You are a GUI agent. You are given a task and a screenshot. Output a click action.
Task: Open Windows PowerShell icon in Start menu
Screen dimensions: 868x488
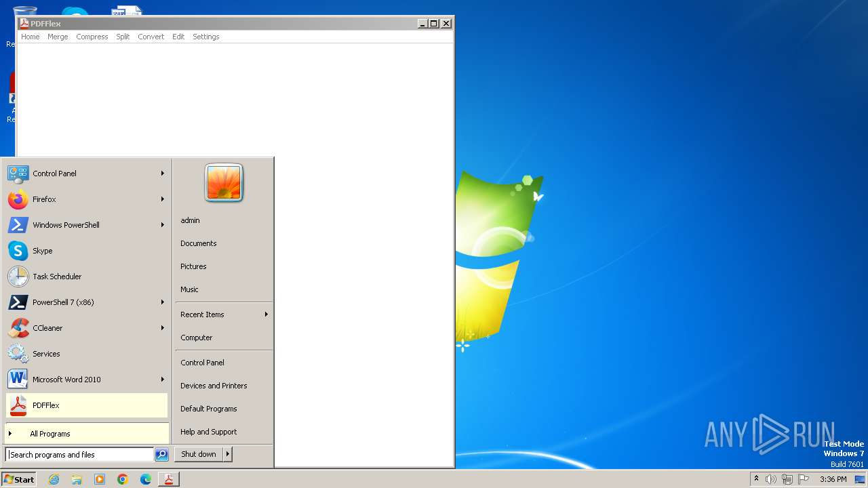tap(18, 225)
